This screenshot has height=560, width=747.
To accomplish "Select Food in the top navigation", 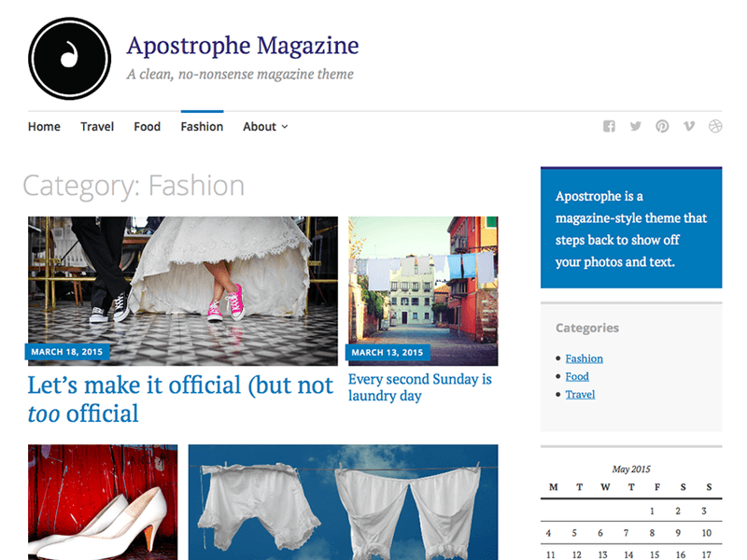I will (x=147, y=127).
